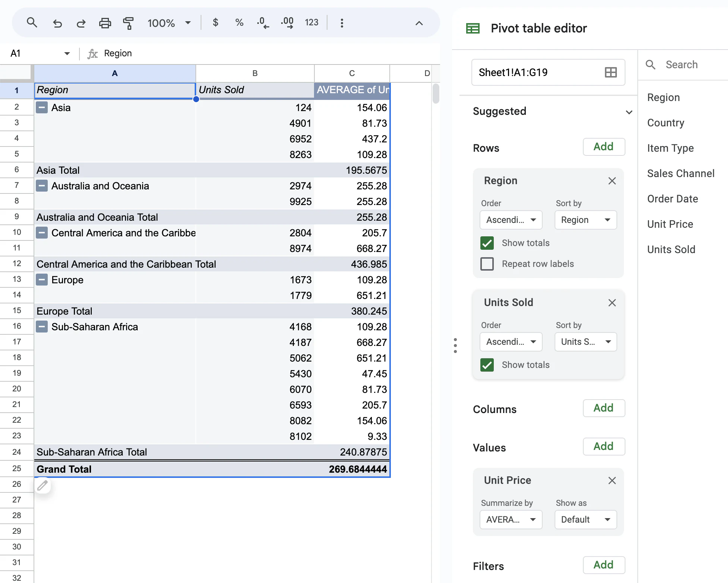
Task: Collapse the Europe group
Action: 42,280
